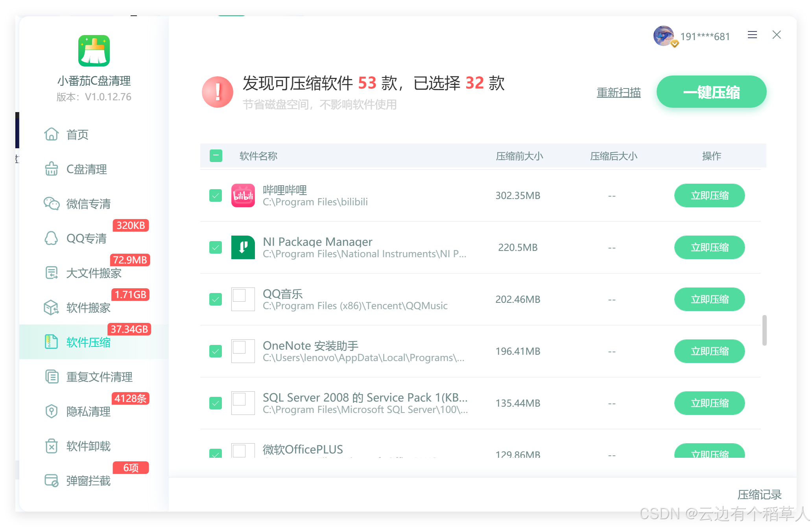Open the 重复文件清理 sidebar item
Viewport: 812px width, 527px height.
(99, 377)
